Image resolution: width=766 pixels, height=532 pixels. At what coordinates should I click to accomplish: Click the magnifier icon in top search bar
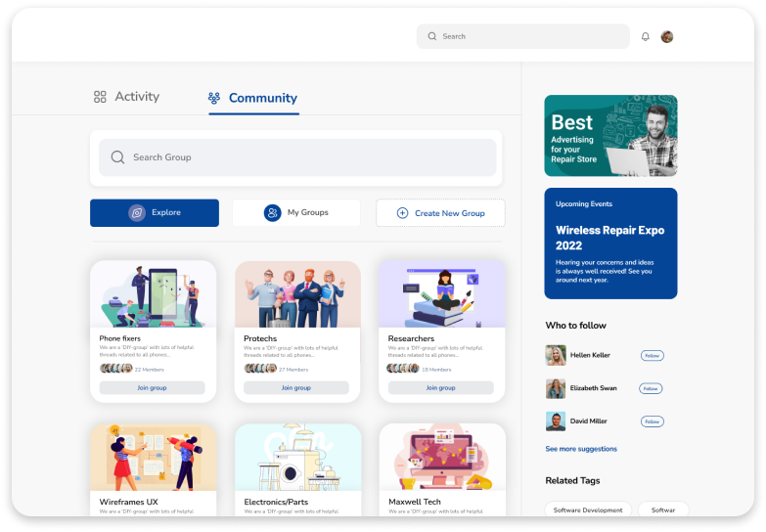point(432,37)
